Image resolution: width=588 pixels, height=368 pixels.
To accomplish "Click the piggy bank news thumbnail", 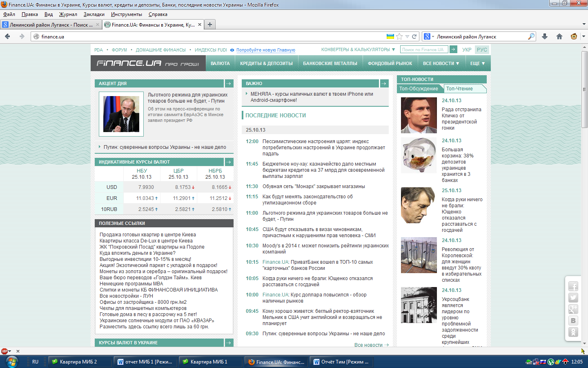I will pos(419,155).
